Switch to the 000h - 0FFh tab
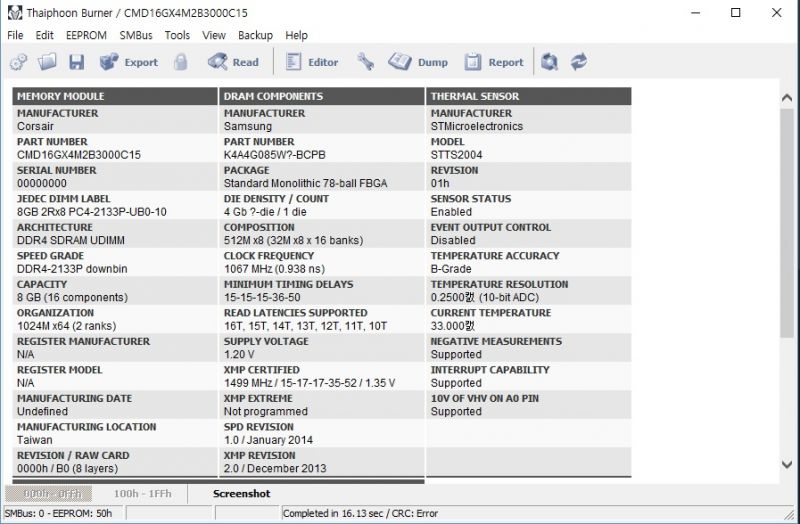 point(49,493)
